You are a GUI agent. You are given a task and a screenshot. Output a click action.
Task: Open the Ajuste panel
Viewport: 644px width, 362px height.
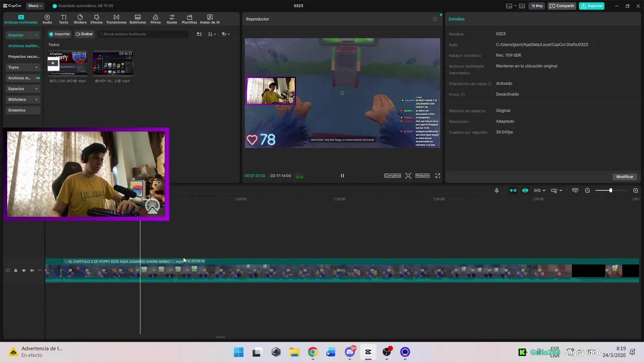point(172,19)
